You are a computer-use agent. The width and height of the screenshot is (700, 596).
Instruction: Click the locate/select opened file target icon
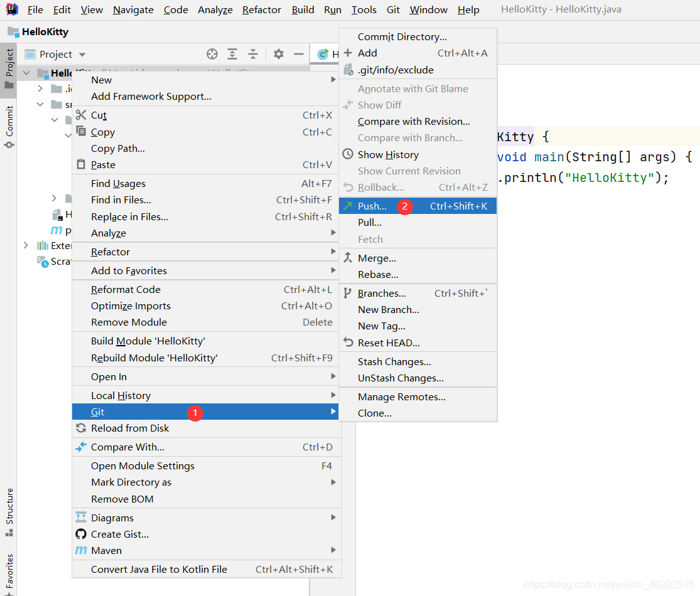(212, 54)
